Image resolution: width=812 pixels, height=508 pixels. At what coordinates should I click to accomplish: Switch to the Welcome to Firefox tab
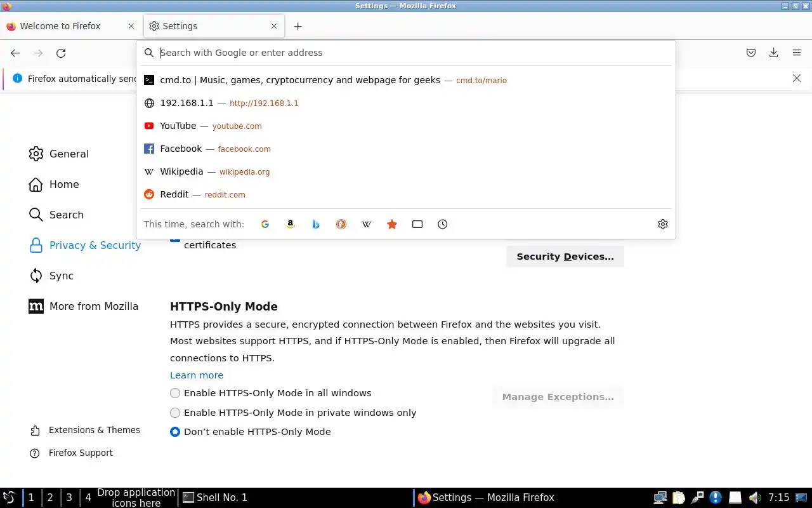[x=70, y=26]
